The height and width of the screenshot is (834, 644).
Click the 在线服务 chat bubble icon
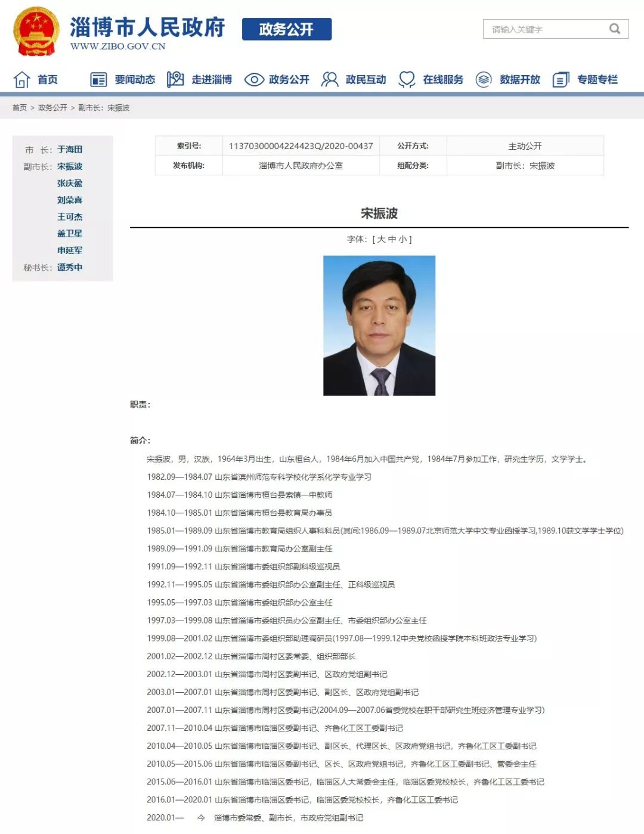click(407, 78)
